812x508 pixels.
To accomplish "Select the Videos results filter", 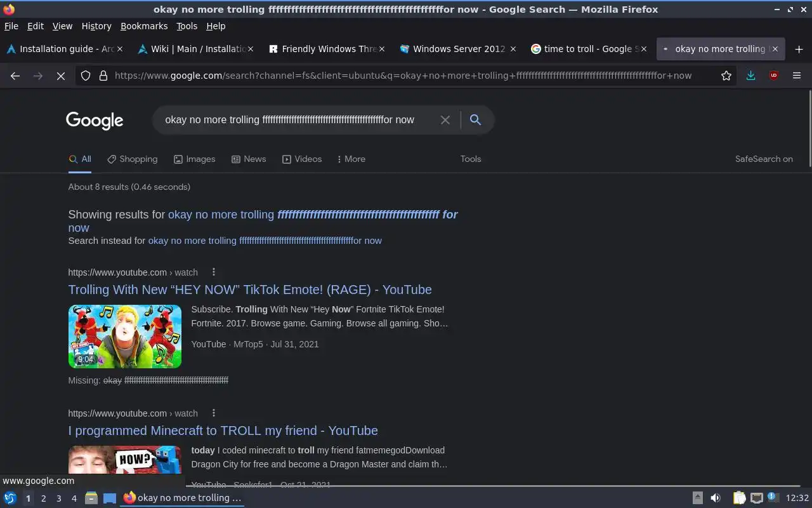I will (x=302, y=159).
